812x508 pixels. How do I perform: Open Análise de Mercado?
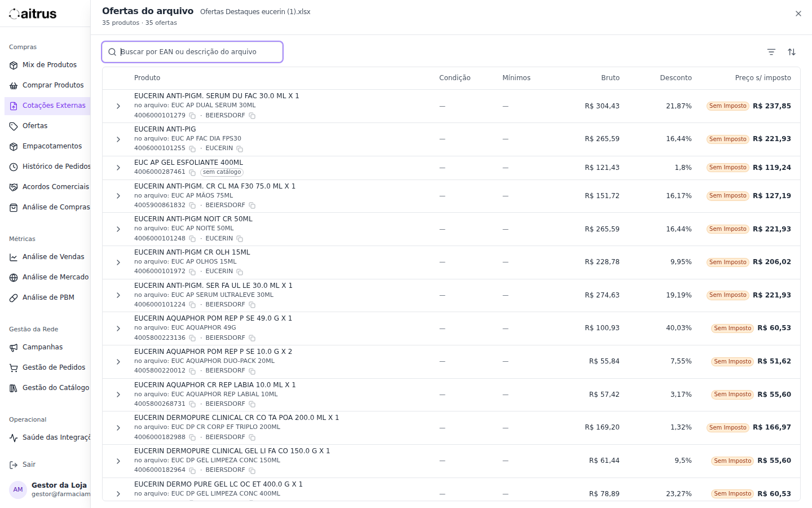47,277
